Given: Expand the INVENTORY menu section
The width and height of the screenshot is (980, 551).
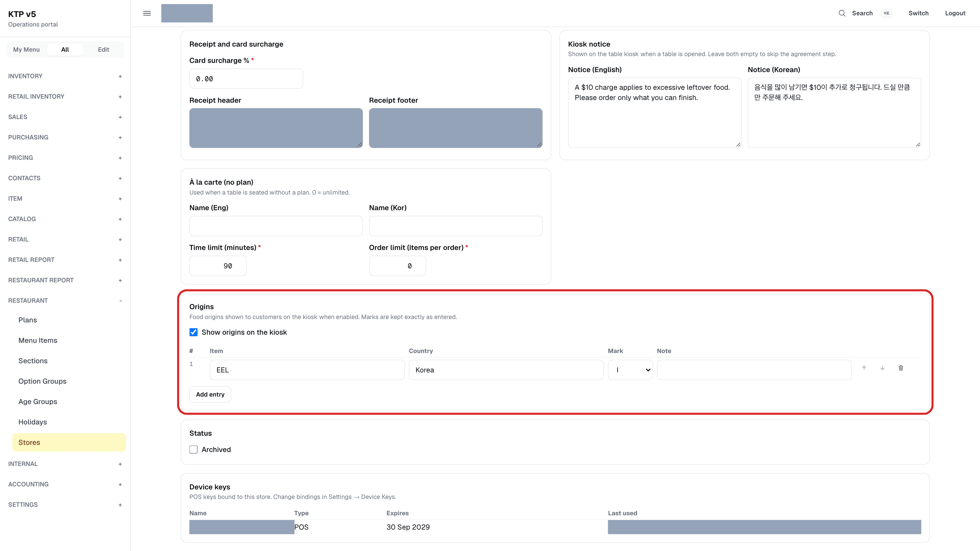Looking at the screenshot, I should (x=65, y=76).
